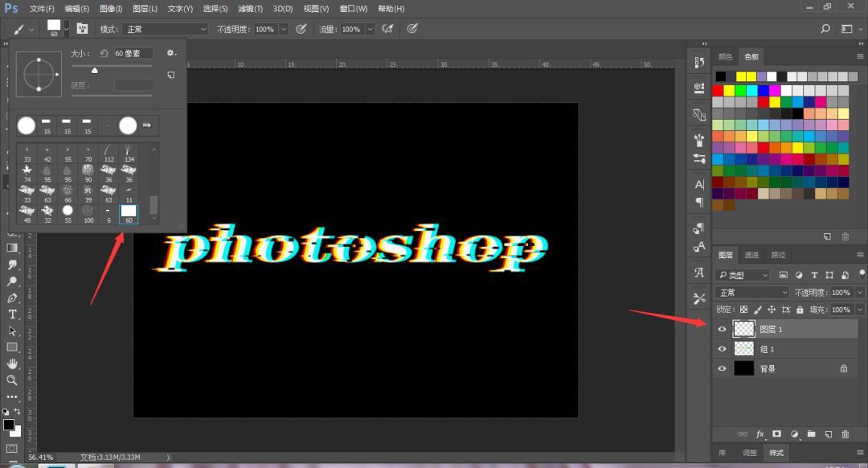Open the search icon in options bar

coord(825,29)
